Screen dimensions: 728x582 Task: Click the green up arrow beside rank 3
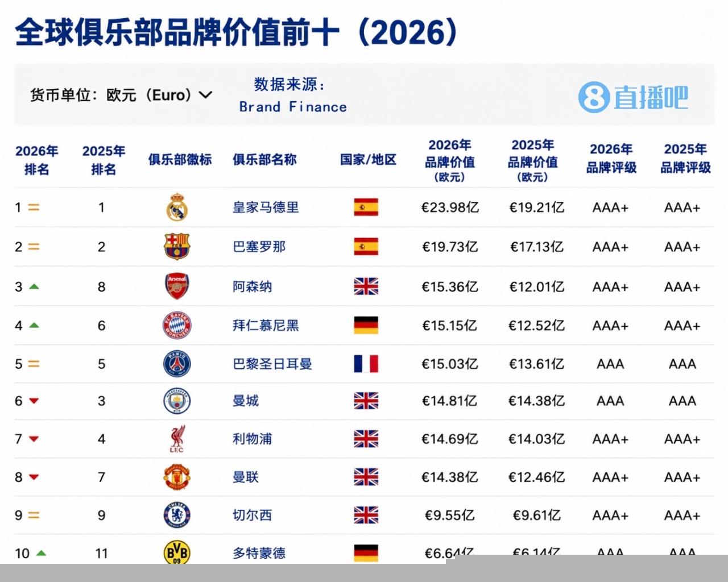[x=34, y=286]
